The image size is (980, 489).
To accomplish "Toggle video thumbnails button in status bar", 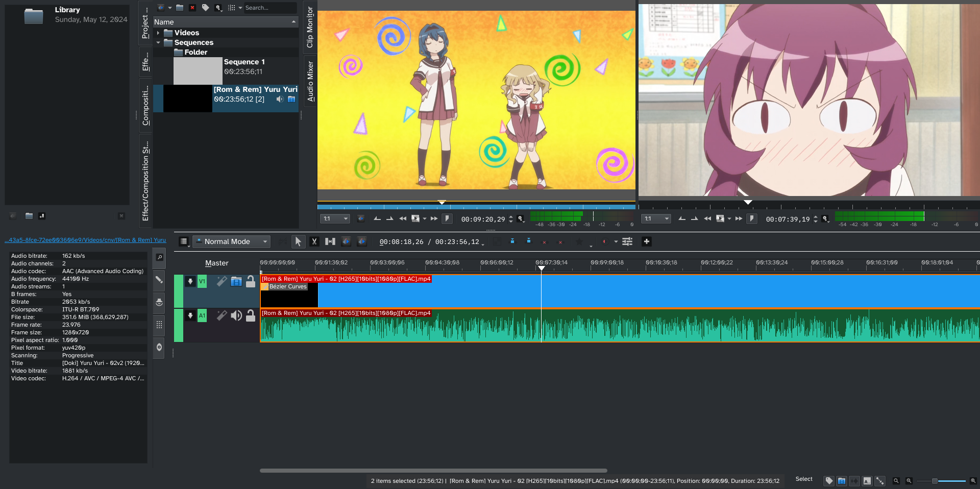I will coord(842,481).
